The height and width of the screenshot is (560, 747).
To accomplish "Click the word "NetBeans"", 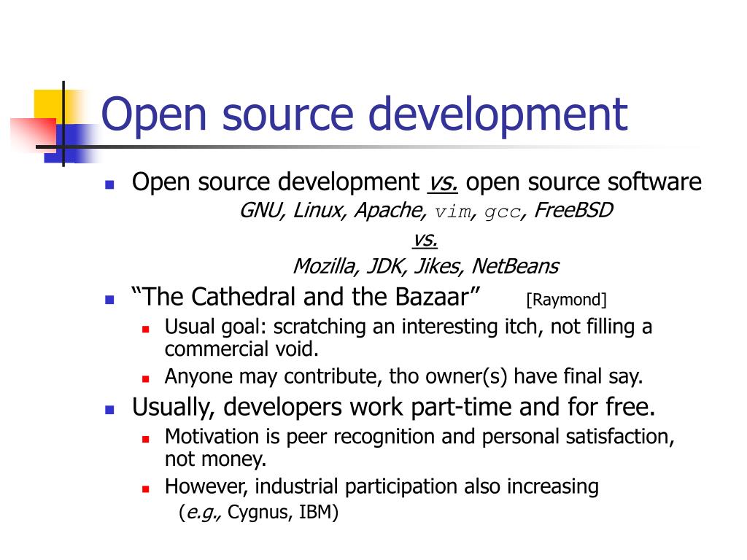I will (x=515, y=266).
